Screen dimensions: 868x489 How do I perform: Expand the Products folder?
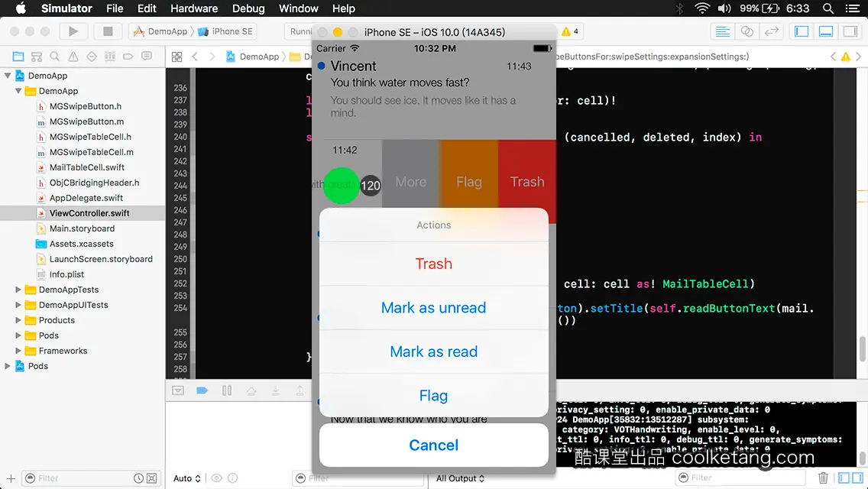18,320
